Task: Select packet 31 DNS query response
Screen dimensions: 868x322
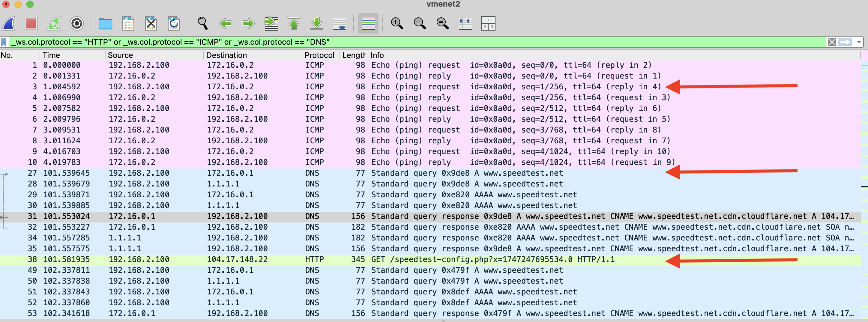Action: coord(430,216)
